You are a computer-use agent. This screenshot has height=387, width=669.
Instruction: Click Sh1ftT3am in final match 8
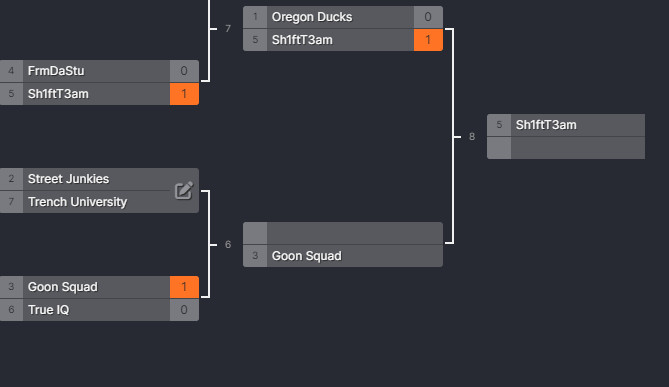click(566, 125)
